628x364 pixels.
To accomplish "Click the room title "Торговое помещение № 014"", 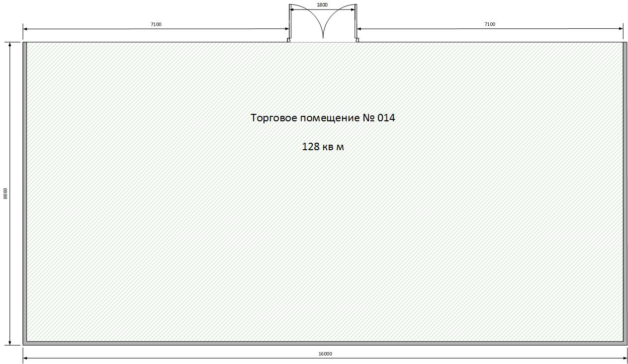I will coord(323,118).
